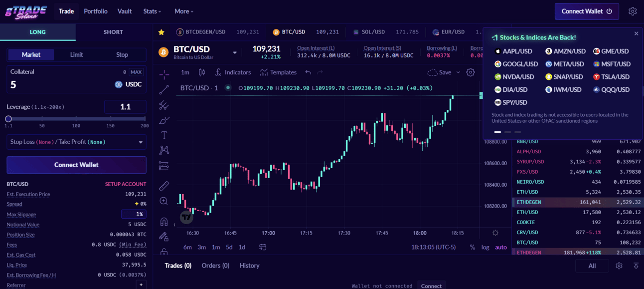Open the Indicators dialog
Image resolution: width=644 pixels, height=289 pixels.
coord(233,72)
